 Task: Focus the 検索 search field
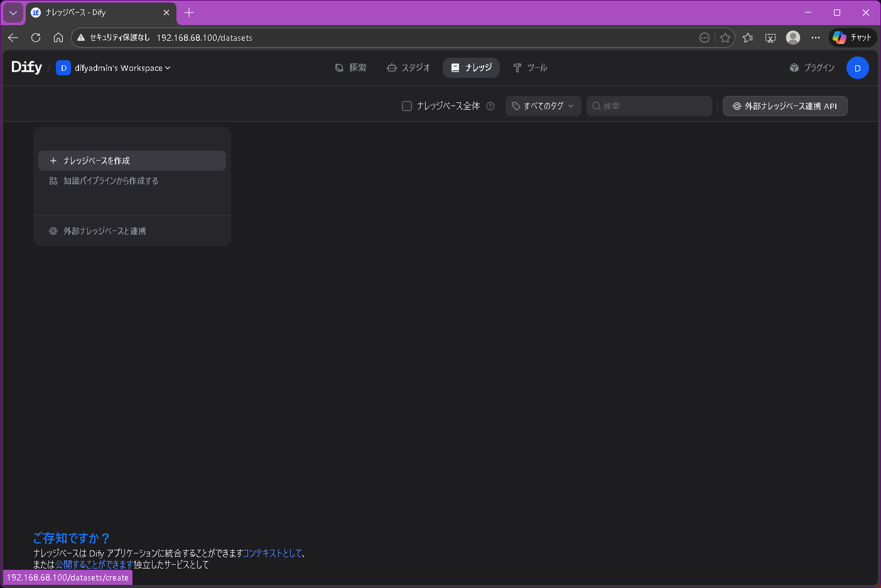(649, 106)
